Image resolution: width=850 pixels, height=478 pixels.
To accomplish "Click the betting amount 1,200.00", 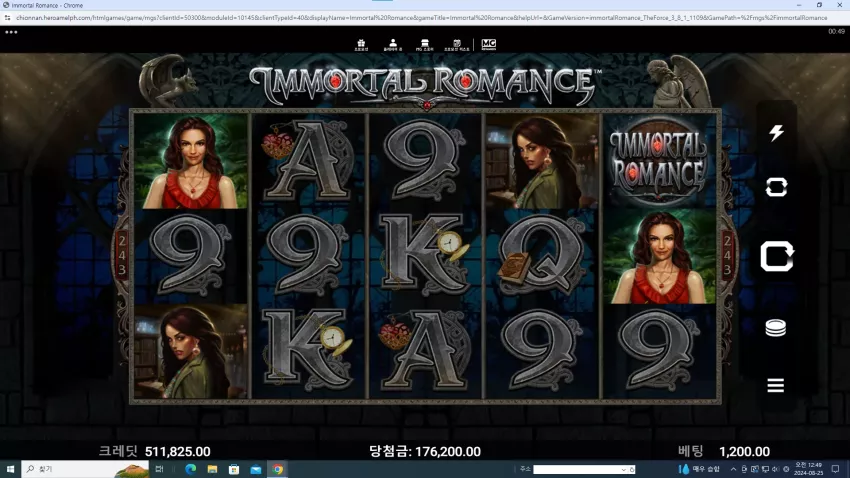I will point(744,451).
